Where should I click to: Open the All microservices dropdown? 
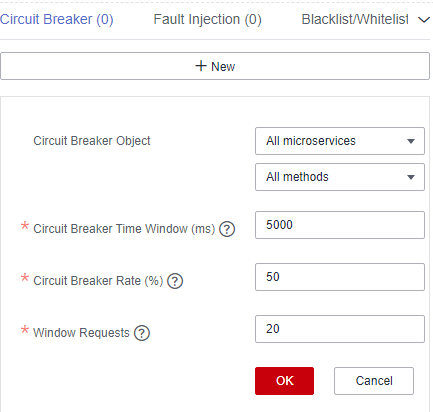click(x=340, y=141)
